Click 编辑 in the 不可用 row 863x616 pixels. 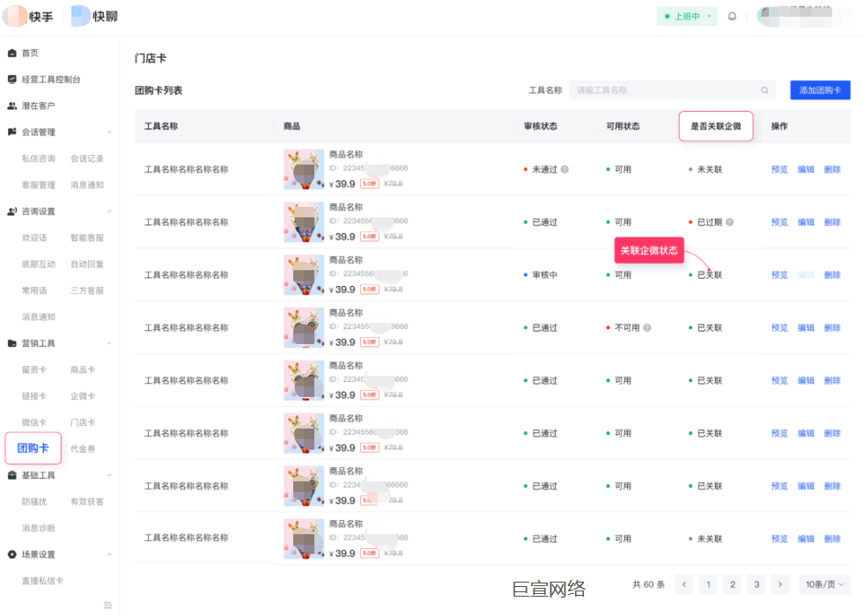click(806, 327)
